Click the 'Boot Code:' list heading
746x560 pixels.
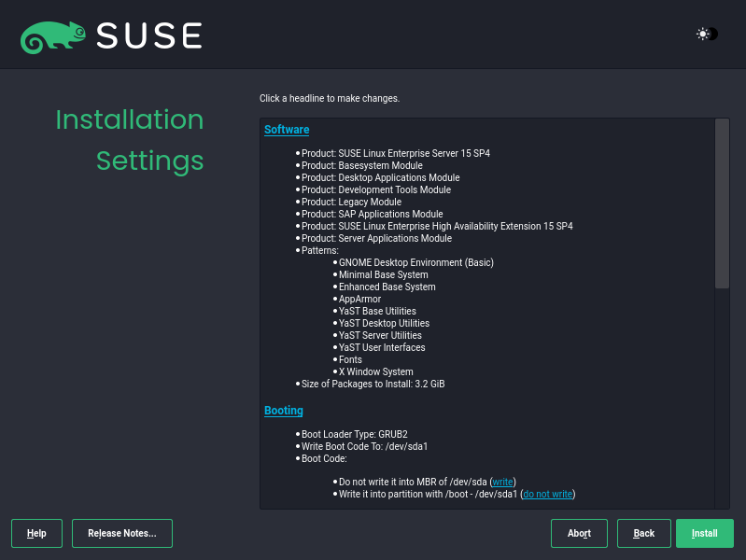click(x=324, y=458)
